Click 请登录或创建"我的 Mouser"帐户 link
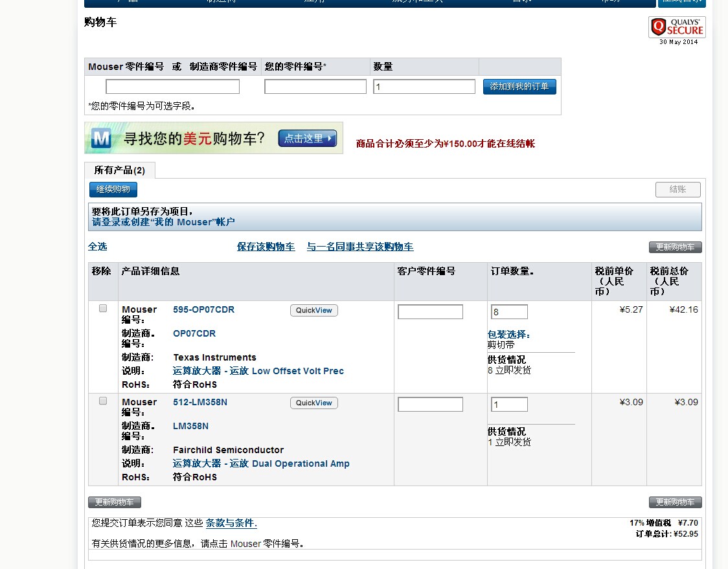Image resolution: width=728 pixels, height=569 pixels. pos(163,222)
